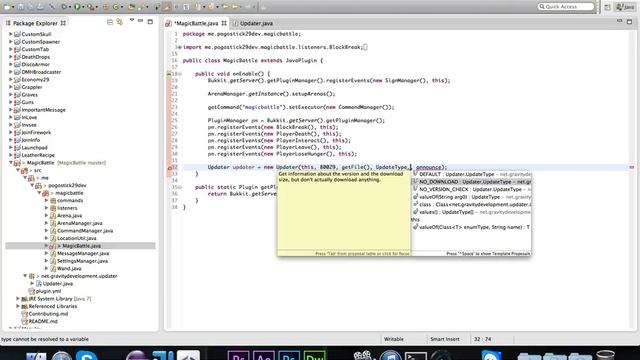Select the LeatherRecipe project
This screenshot has height=360, width=640.
click(x=38, y=155)
